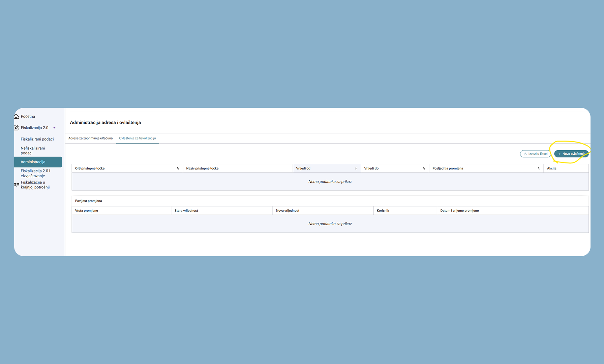
Task: Click the Naziv pristupne točke column header
Action: click(202, 169)
